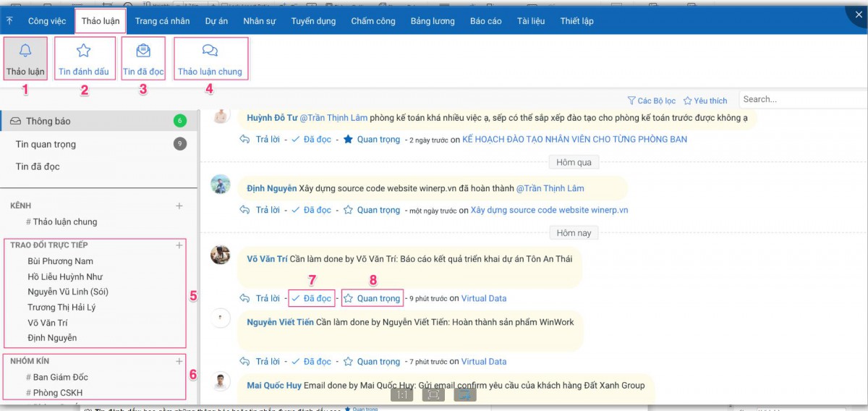Open Định Nguyên's avatar
The image size is (868, 411).
(221, 184)
